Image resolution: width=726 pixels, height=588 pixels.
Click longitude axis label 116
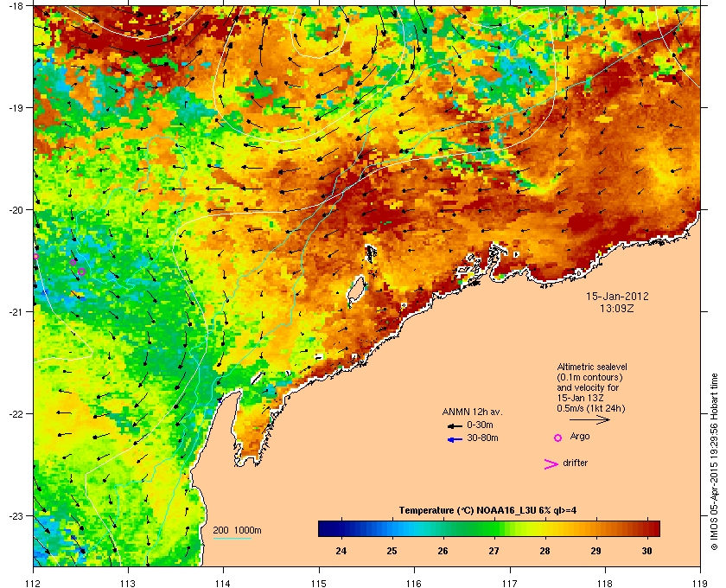414,584
